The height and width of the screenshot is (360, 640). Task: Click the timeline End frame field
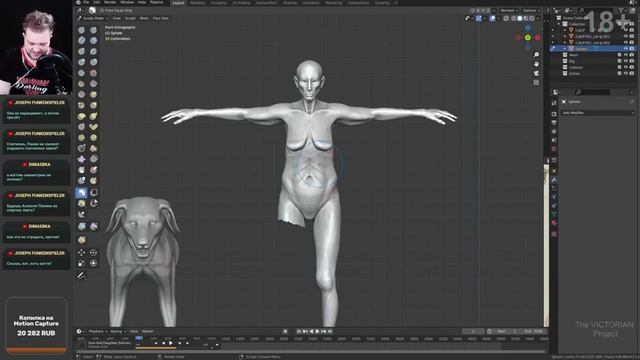tap(533, 331)
